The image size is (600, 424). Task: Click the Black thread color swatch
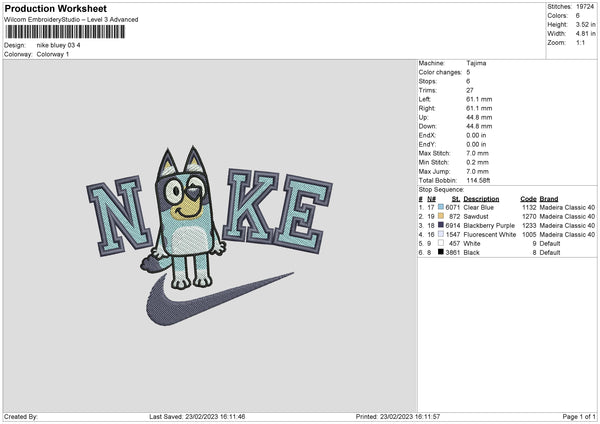pos(441,252)
